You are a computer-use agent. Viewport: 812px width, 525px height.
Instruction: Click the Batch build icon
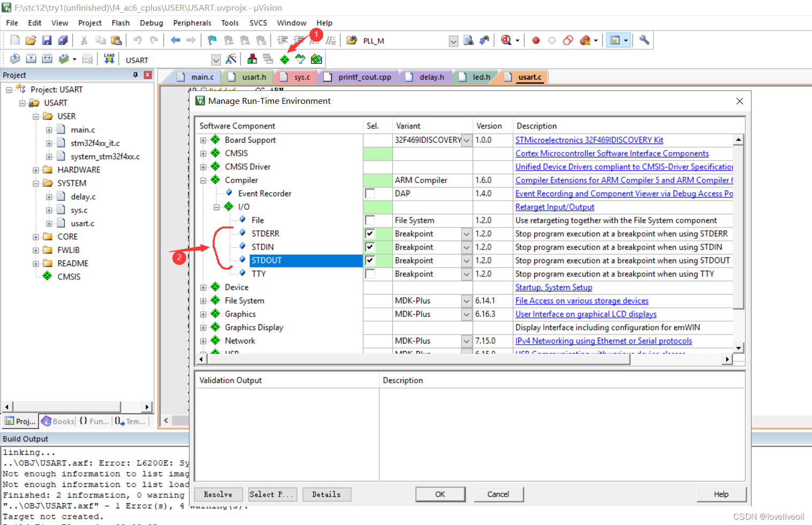(x=64, y=59)
